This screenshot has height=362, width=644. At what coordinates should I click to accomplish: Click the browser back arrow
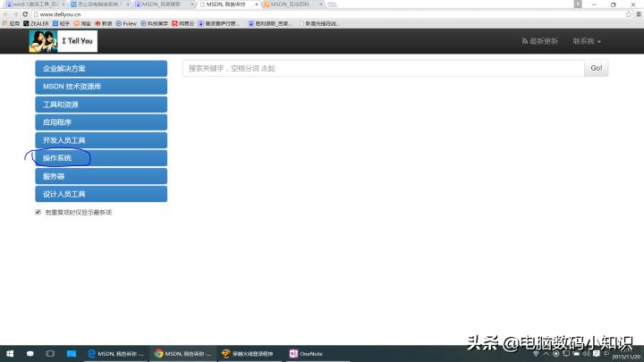pos(5,14)
